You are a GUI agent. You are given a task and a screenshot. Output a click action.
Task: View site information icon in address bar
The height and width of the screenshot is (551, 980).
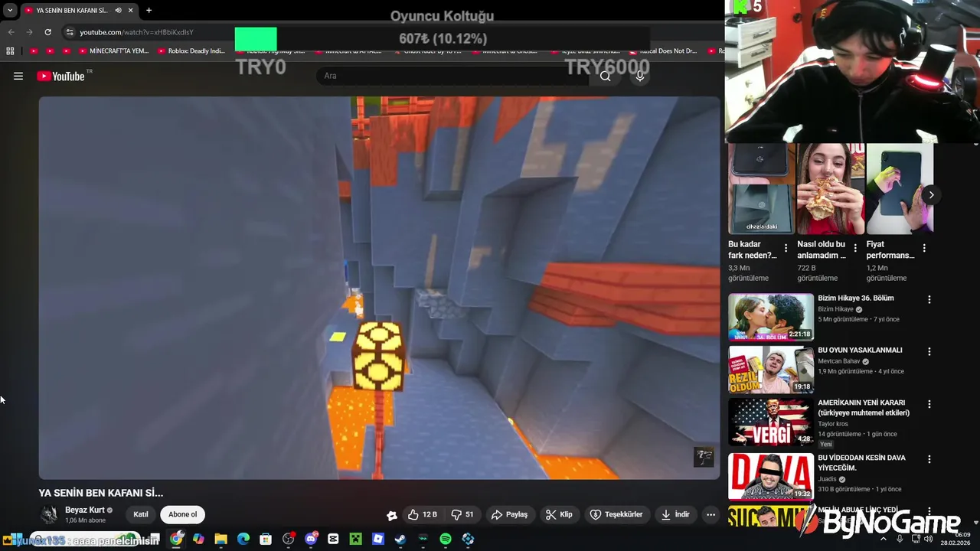point(70,32)
